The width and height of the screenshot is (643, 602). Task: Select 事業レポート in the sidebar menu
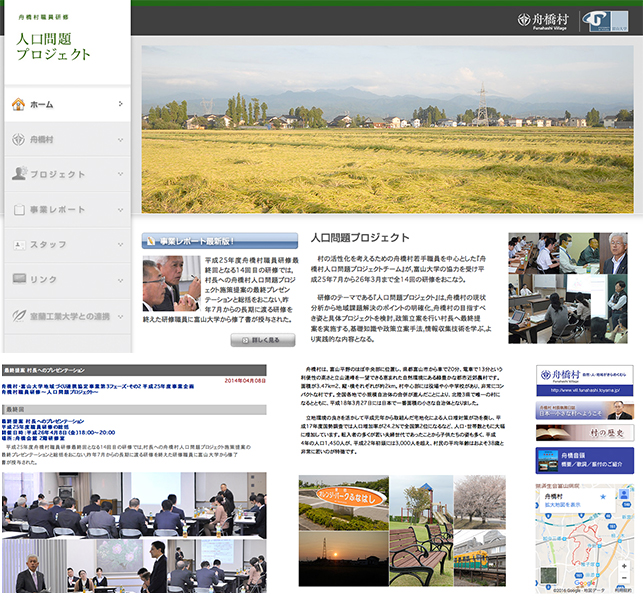coord(68,210)
